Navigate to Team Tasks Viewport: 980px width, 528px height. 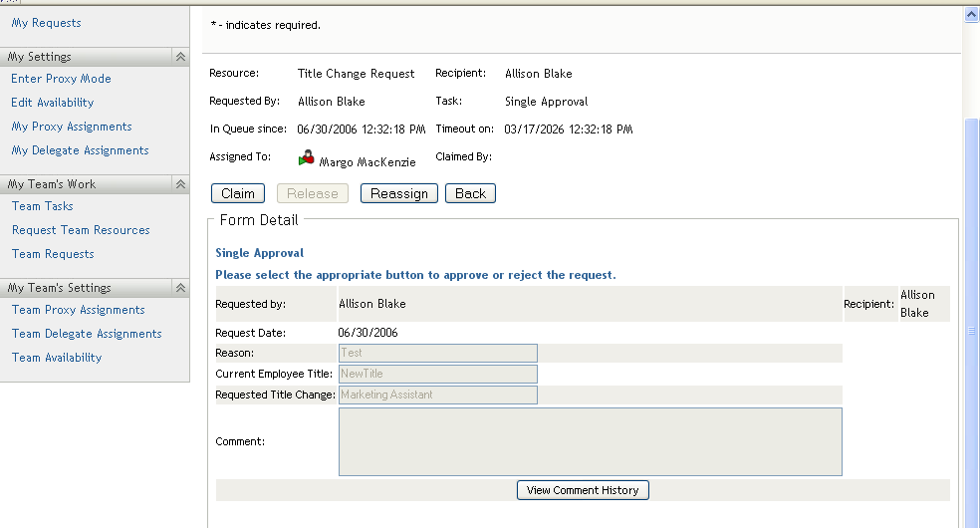pyautogui.click(x=43, y=206)
